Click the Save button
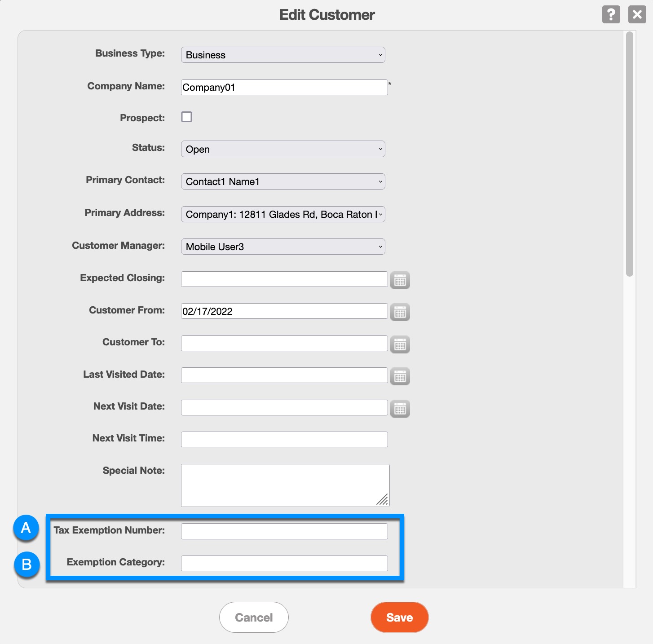This screenshot has width=653, height=644. tap(399, 617)
